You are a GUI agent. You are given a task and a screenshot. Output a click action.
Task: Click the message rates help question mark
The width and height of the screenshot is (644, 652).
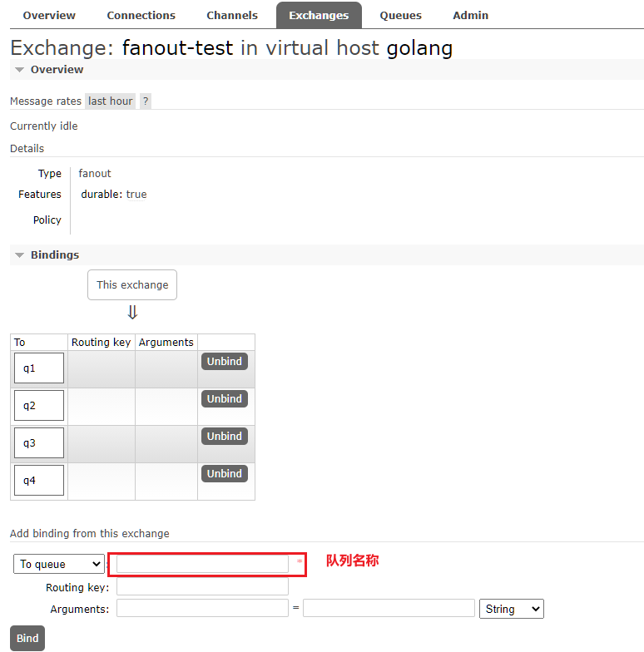[x=145, y=101]
